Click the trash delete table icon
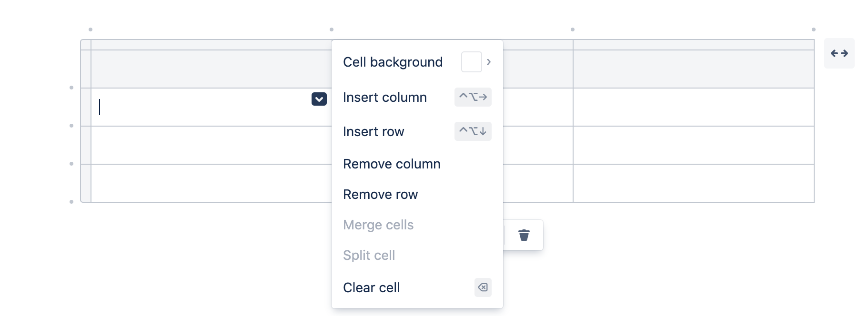The height and width of the screenshot is (316, 868). pos(524,235)
